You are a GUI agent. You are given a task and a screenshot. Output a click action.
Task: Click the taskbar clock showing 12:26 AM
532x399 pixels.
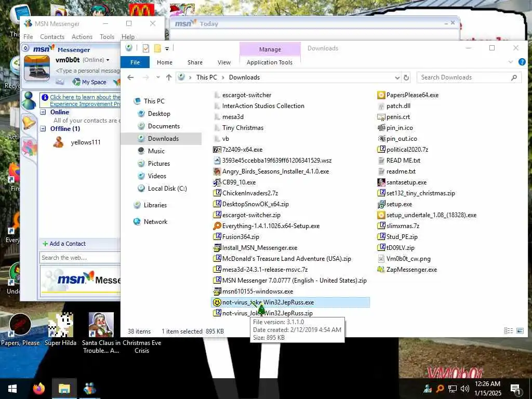[487, 389]
